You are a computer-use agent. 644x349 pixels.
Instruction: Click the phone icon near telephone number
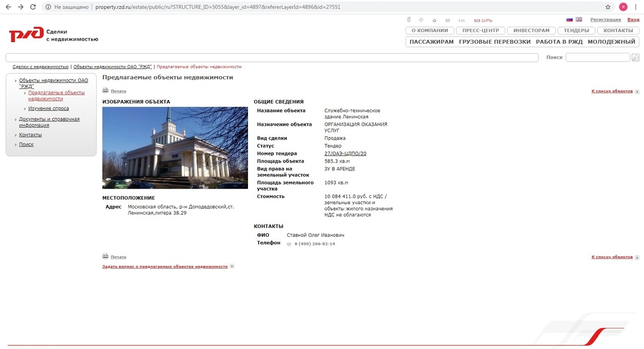289,244
